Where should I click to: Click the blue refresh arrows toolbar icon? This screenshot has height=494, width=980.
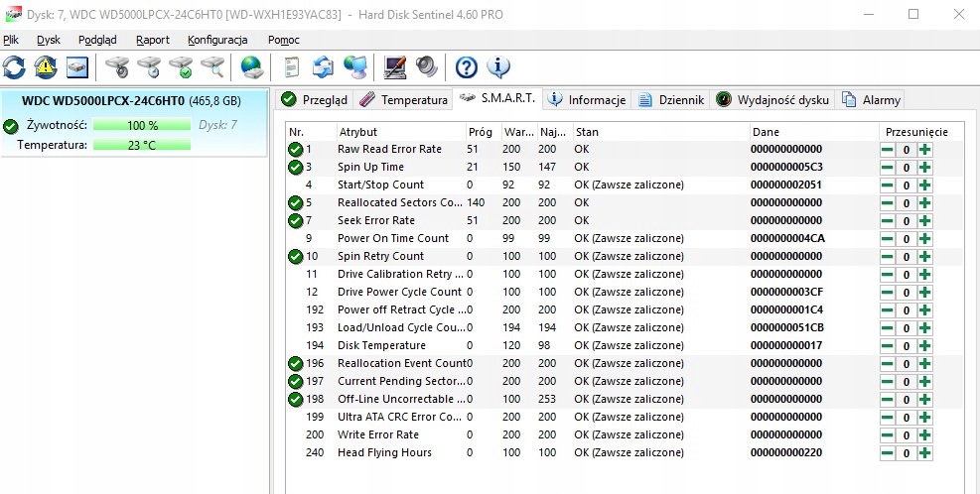[14, 66]
